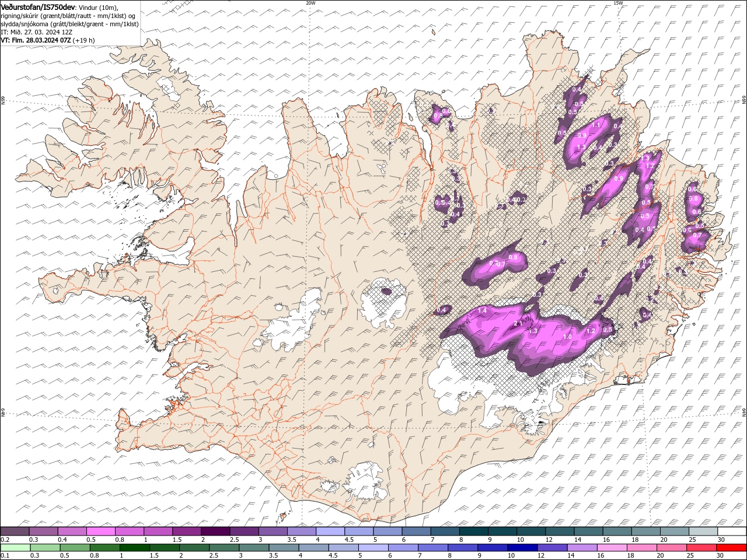The width and height of the screenshot is (747, 560).
Task: Click the pale gray 25 swatch in upper legend
Action: [x=703, y=531]
